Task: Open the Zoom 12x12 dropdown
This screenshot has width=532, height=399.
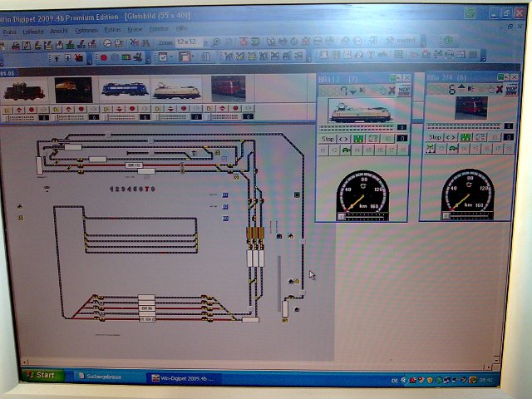Action: point(206,42)
